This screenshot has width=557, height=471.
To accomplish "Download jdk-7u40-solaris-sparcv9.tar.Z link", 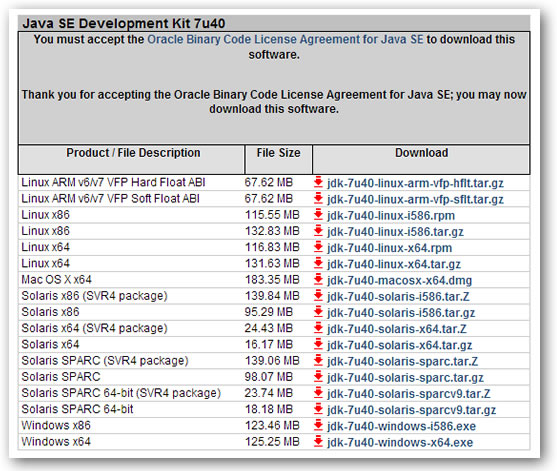I will point(409,394).
